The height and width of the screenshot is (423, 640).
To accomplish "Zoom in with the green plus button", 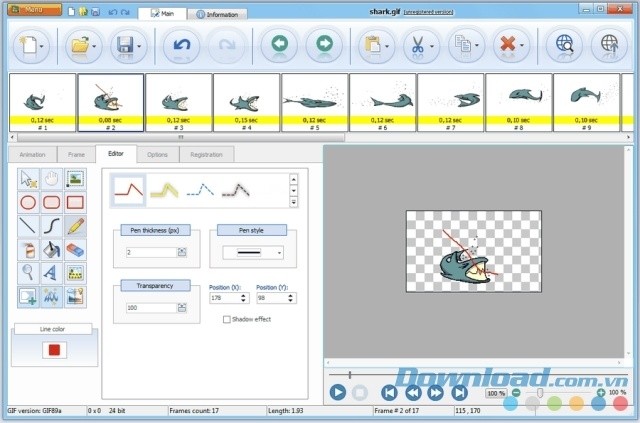I will 601,393.
